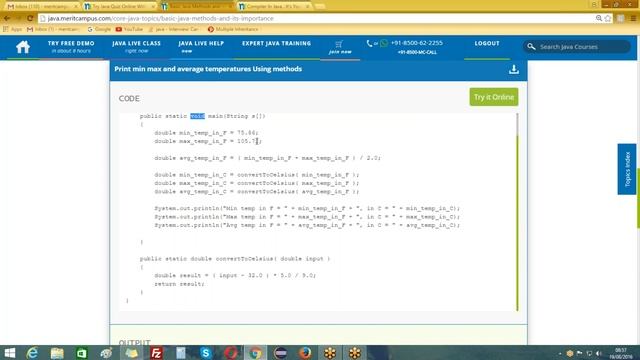Click the code panel vertical scrollbar
This screenshot has width=640, height=360.
(x=517, y=212)
